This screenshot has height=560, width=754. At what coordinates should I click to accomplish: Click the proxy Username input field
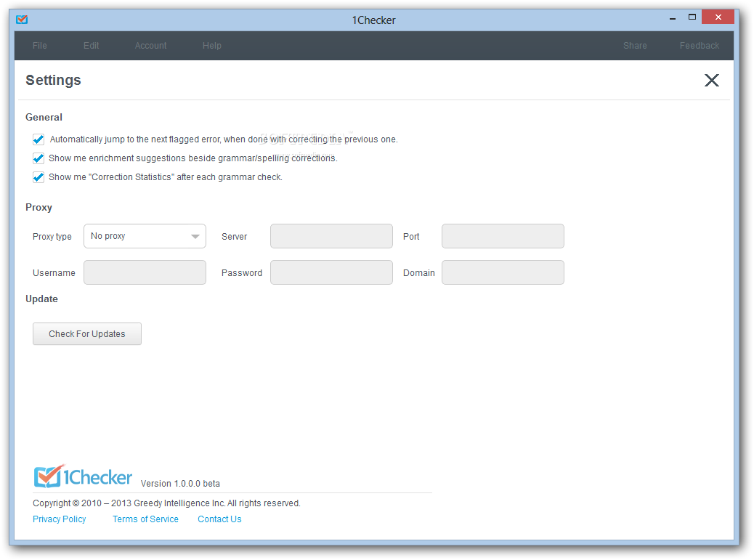pyautogui.click(x=145, y=272)
